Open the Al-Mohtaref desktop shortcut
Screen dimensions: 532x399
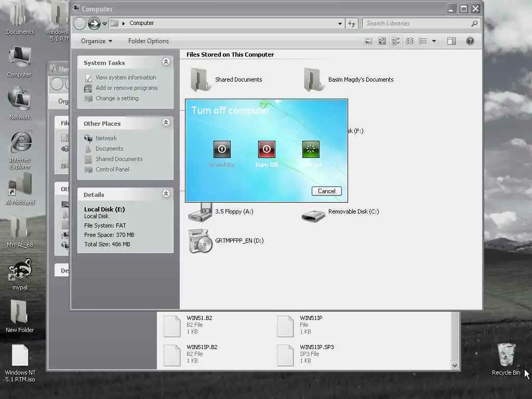[x=20, y=189]
